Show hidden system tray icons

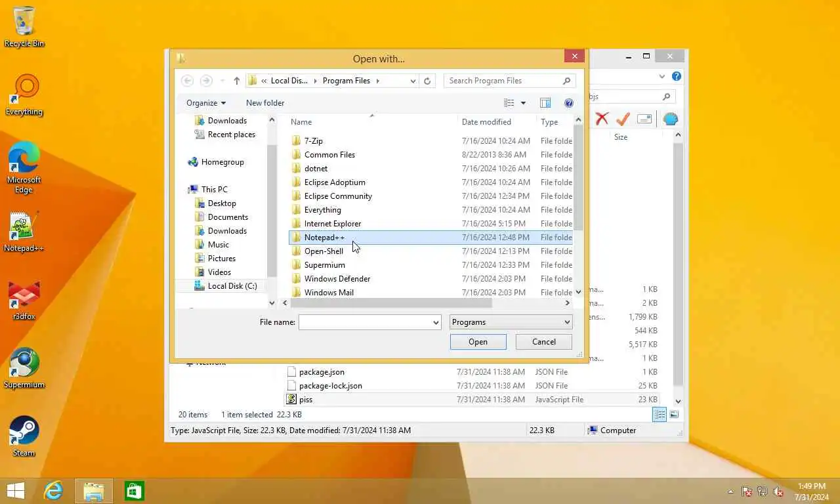(x=730, y=492)
